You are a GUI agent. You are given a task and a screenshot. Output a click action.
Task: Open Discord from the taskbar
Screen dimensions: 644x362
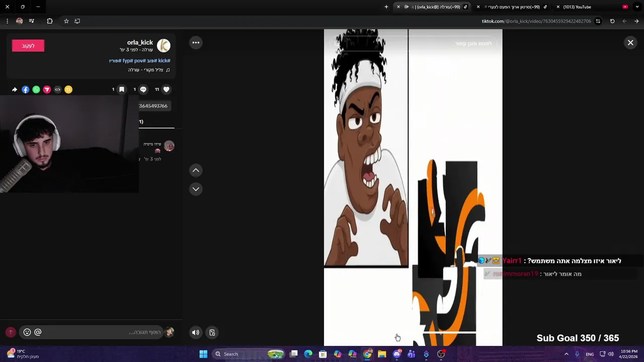396,354
